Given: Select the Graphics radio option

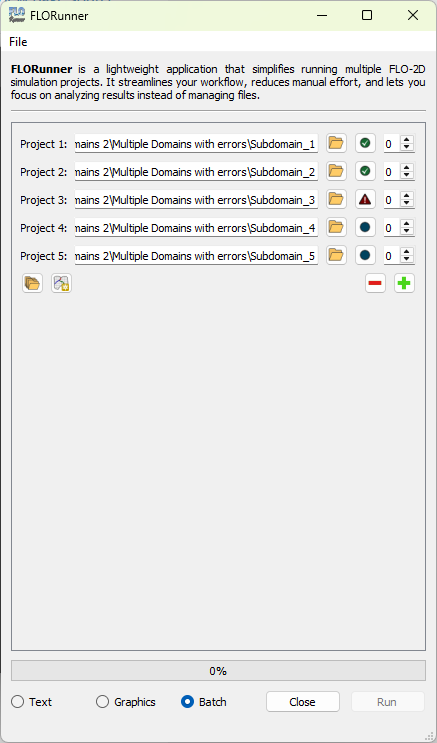Looking at the screenshot, I should pos(126,702).
